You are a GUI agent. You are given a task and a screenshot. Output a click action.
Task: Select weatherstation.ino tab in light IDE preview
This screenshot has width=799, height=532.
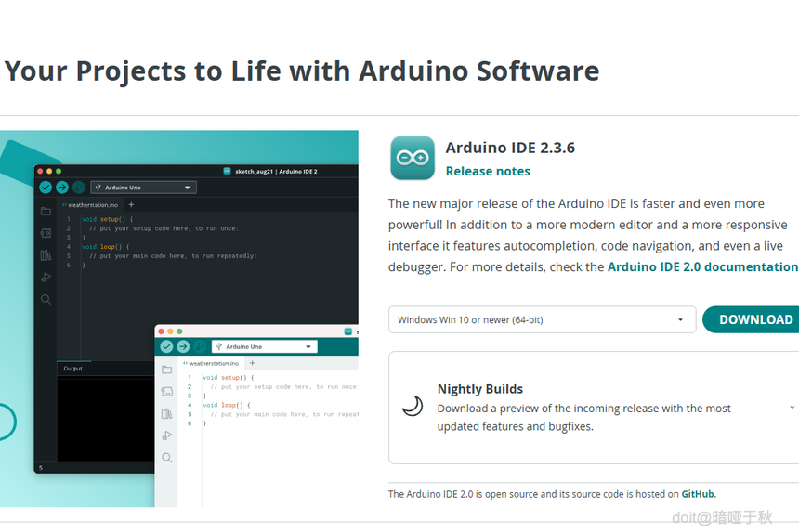click(211, 364)
